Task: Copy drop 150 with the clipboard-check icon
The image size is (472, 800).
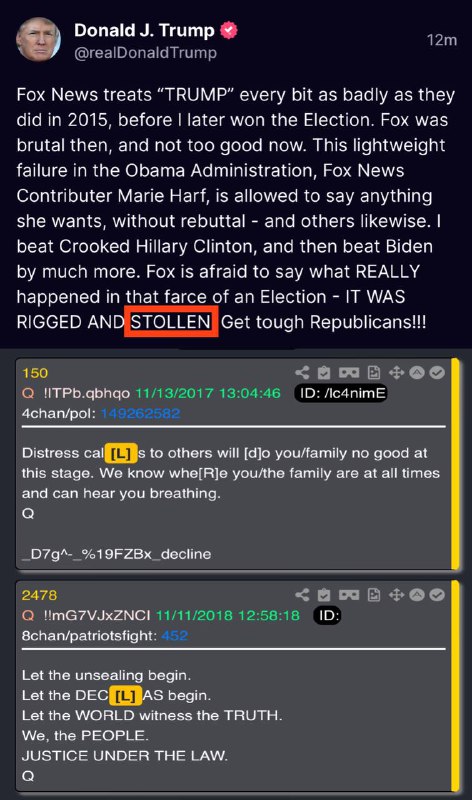Action: point(324,373)
